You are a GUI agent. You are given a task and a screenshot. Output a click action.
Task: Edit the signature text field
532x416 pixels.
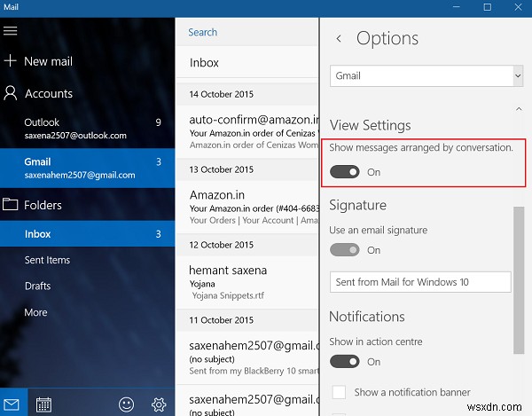(x=420, y=282)
